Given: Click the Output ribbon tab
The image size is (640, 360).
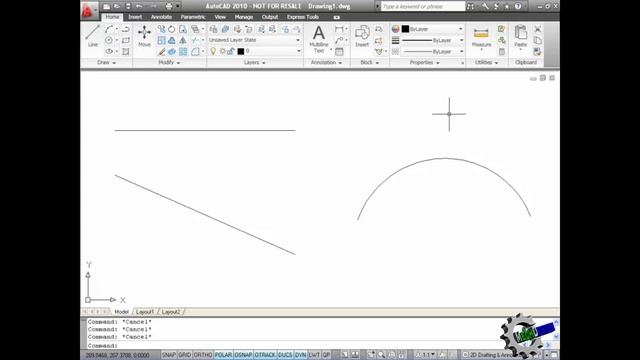Looking at the screenshot, I should tap(270, 17).
